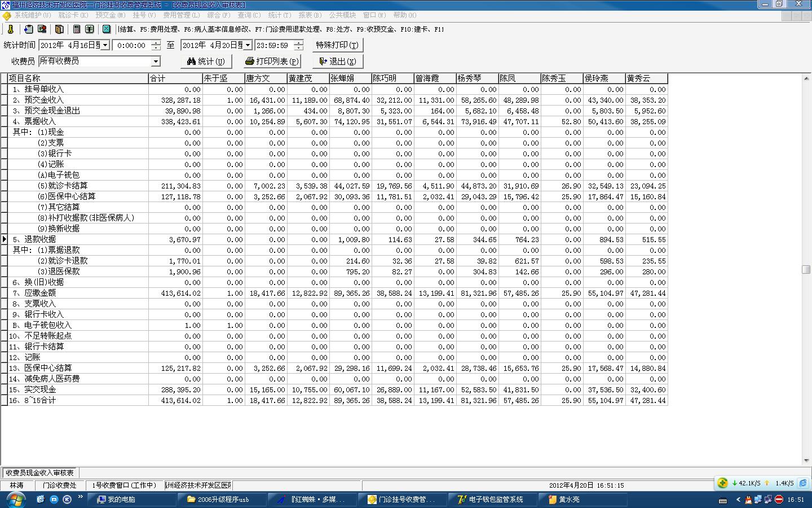Open the calculator toolbar icon
This screenshot has width=812, height=508.
[x=77, y=29]
